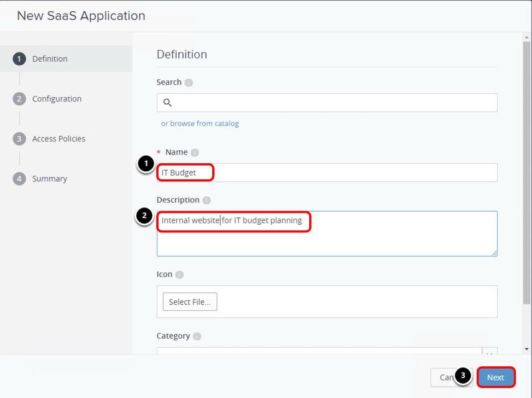The height and width of the screenshot is (398, 532).
Task: Click the info icon beside Name label
Action: 195,153
